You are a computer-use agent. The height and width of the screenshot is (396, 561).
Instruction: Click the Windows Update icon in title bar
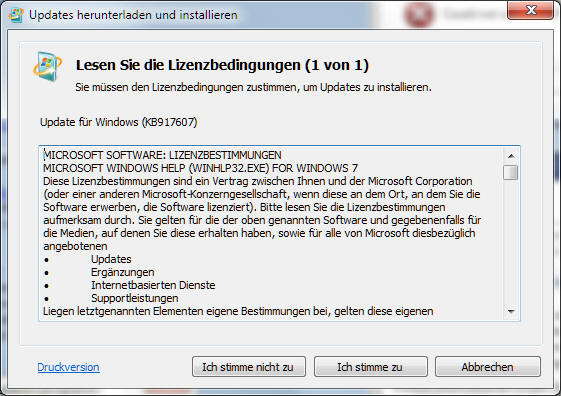(x=16, y=15)
